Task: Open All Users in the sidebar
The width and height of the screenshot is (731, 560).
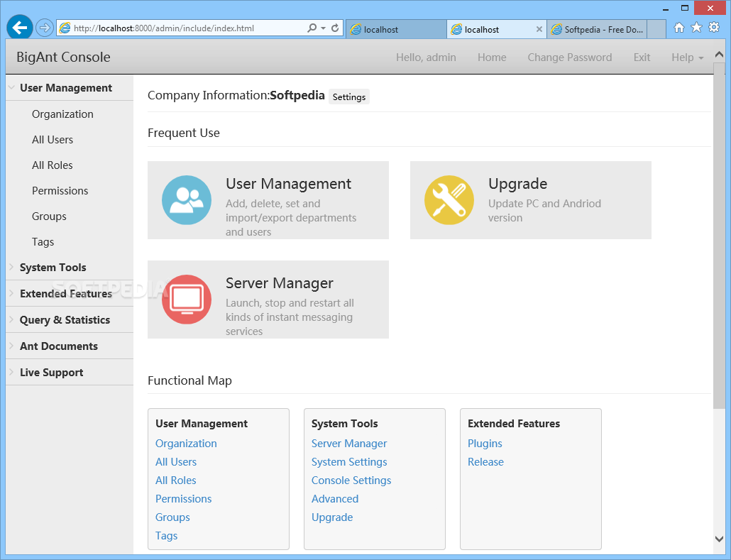Action: coord(53,140)
